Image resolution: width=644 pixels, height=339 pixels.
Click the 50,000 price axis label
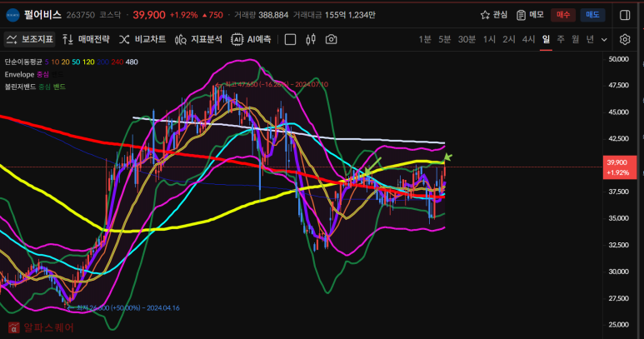coord(618,59)
